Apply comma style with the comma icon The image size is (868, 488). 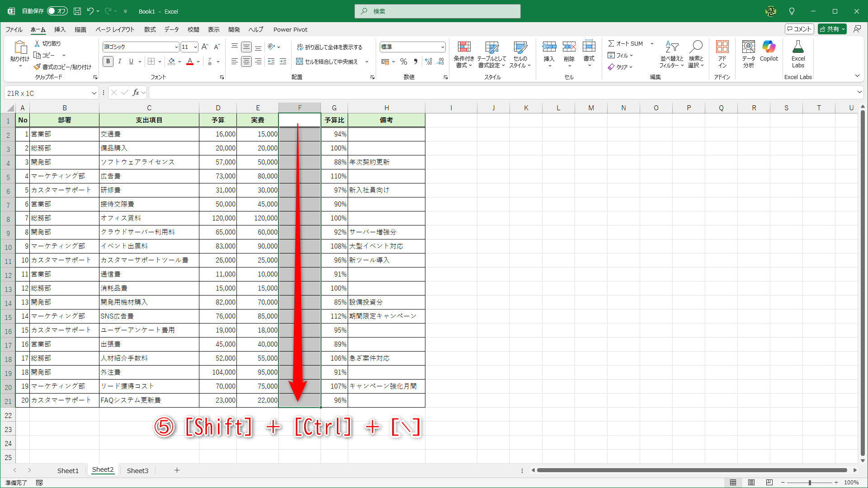[415, 61]
